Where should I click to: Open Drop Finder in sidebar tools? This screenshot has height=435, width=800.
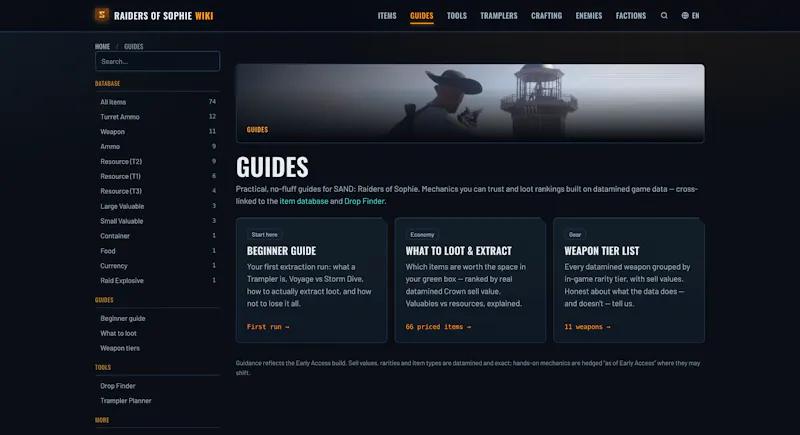click(118, 386)
